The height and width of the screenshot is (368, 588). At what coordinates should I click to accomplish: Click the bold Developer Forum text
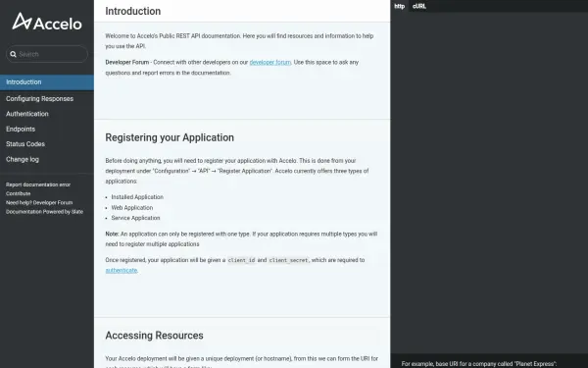127,63
